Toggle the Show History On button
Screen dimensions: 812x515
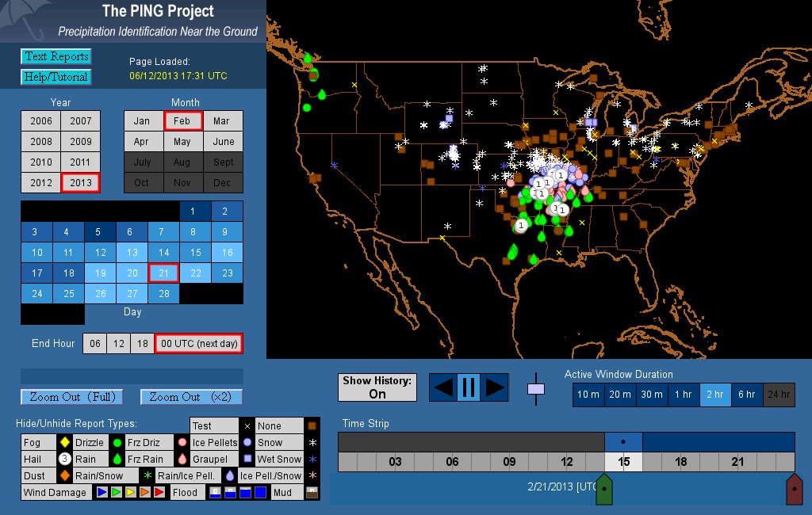(377, 387)
